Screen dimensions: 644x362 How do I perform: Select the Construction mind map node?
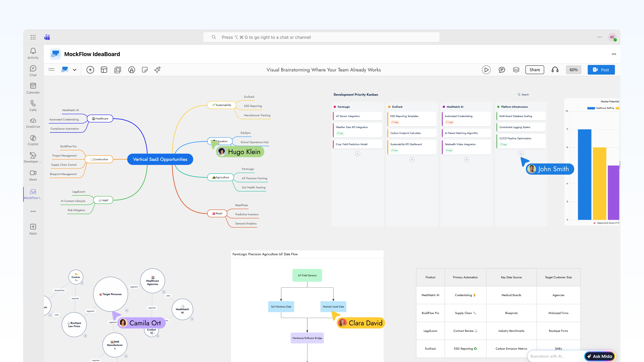coord(99,159)
